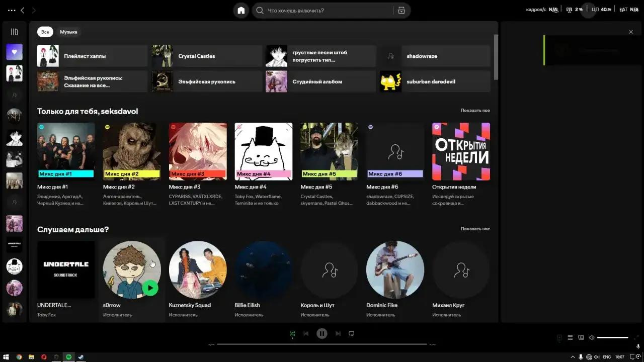Viewport: 644px width, 362px height.
Task: Click the main content vertical scrollbar
Action: 496,57
